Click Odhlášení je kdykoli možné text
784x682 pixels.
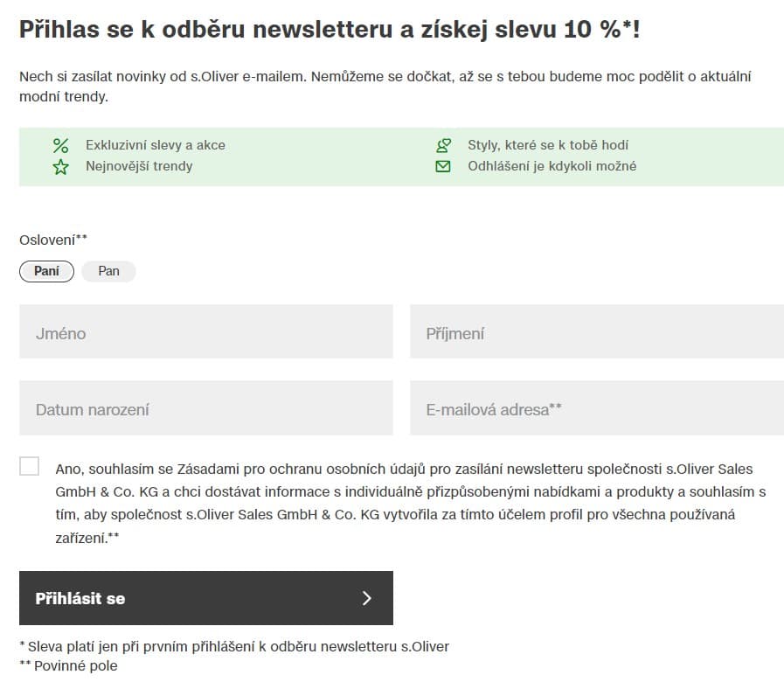pyautogui.click(x=552, y=166)
